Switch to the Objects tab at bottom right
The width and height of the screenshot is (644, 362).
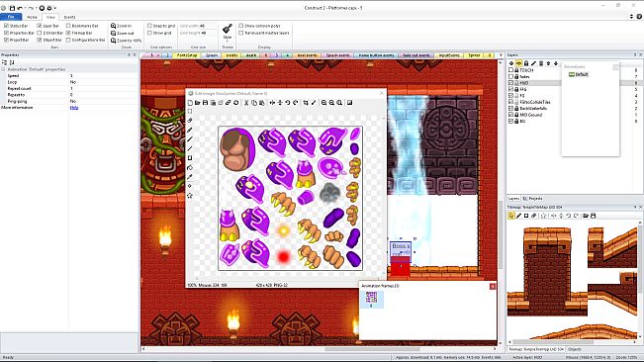coord(574,349)
